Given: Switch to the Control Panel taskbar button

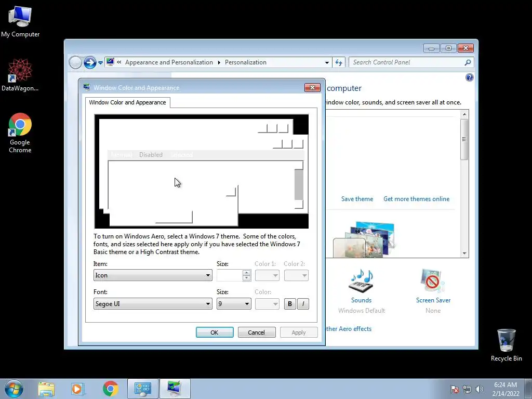Looking at the screenshot, I should [x=143, y=389].
